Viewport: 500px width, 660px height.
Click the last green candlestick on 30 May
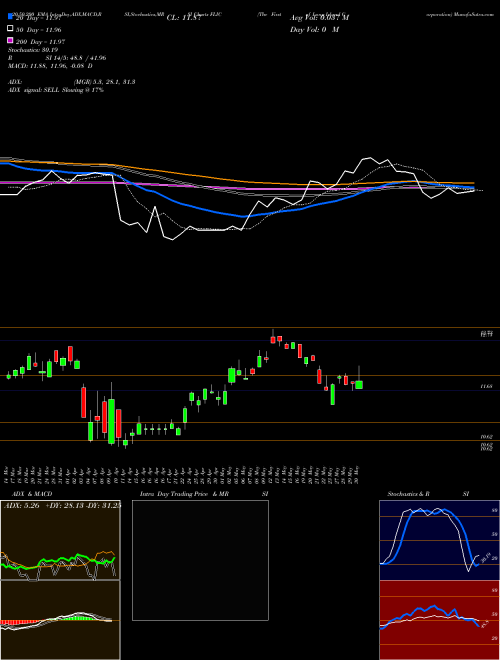[x=359, y=384]
